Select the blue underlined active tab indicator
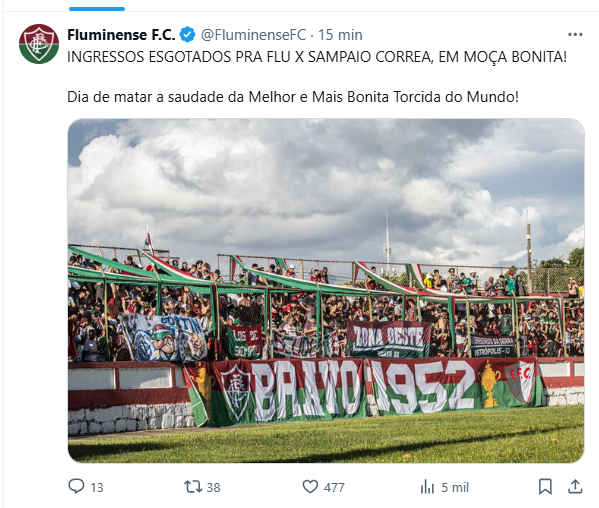The image size is (599, 508). click(x=97, y=9)
